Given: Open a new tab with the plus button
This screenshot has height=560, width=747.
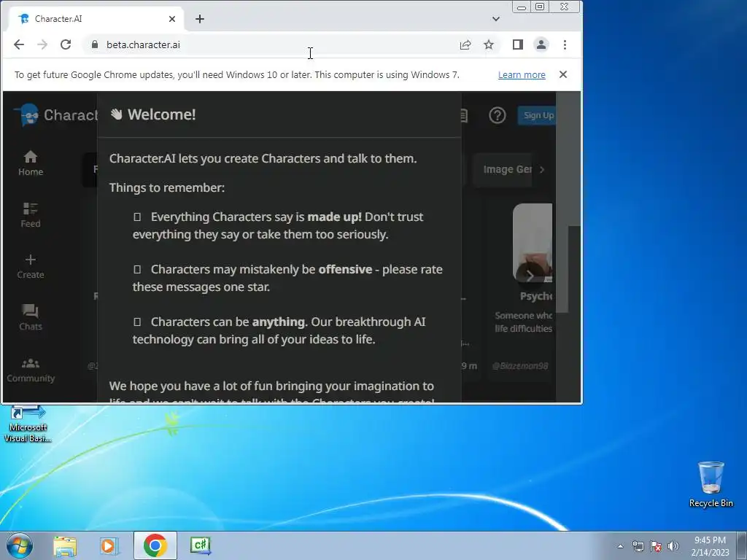Looking at the screenshot, I should tap(200, 19).
